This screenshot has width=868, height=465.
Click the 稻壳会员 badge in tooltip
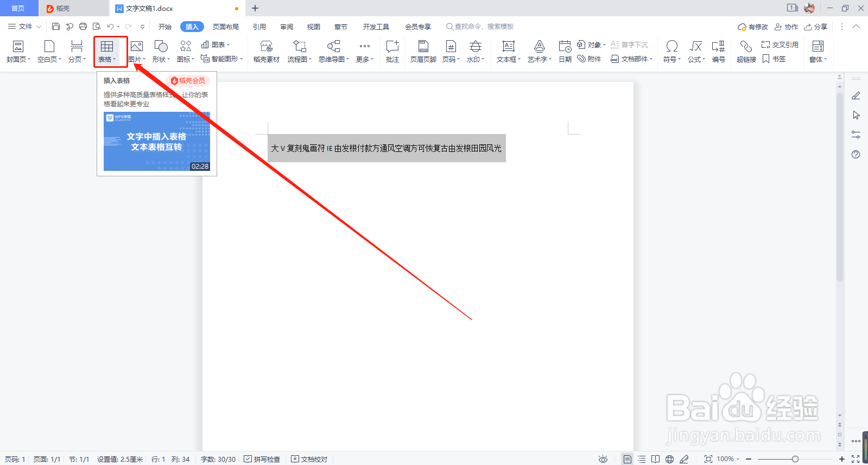coord(188,80)
